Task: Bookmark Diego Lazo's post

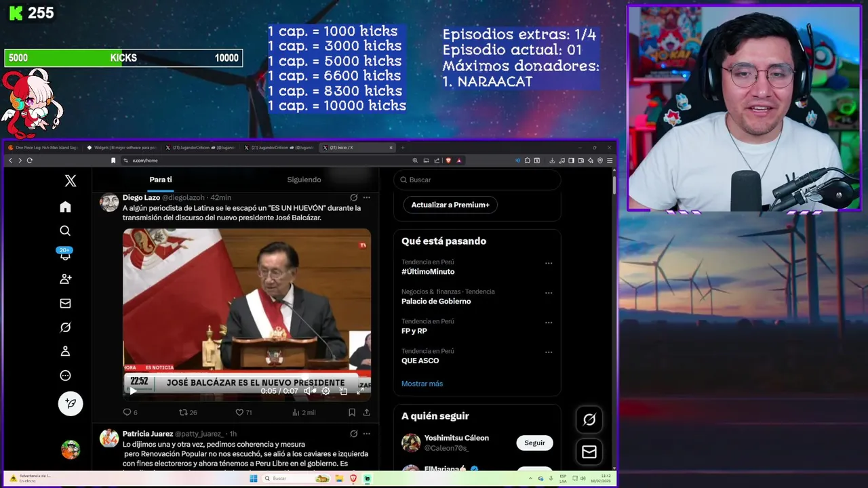Action: pos(352,412)
